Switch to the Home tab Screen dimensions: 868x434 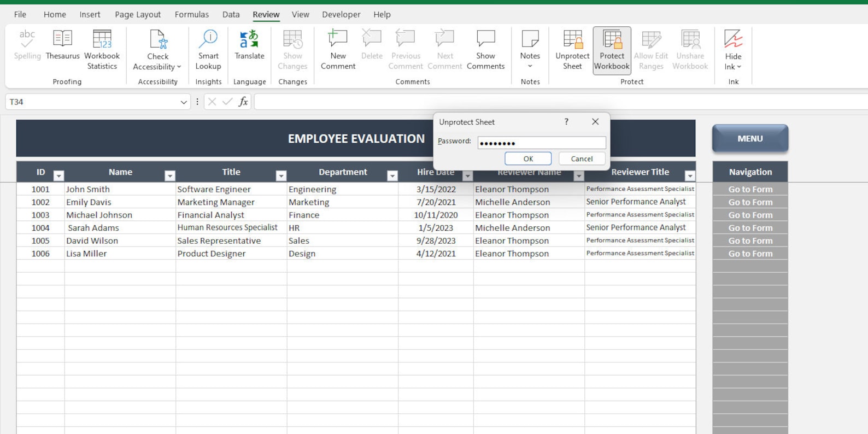tap(55, 14)
